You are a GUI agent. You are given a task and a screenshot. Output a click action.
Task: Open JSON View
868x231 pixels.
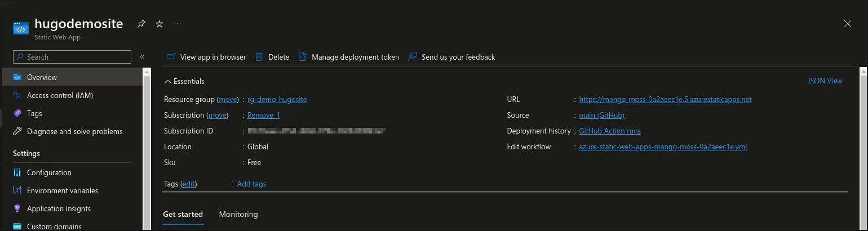(x=825, y=81)
